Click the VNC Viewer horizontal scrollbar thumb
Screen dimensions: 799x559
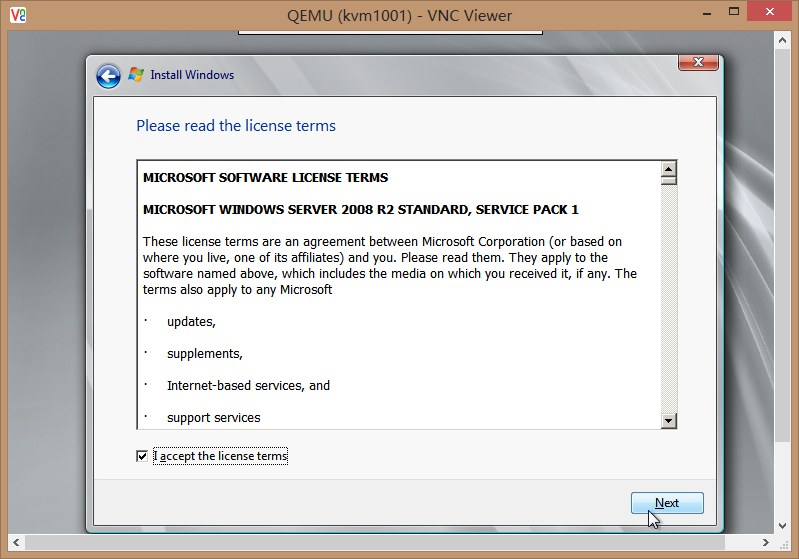tap(375, 543)
